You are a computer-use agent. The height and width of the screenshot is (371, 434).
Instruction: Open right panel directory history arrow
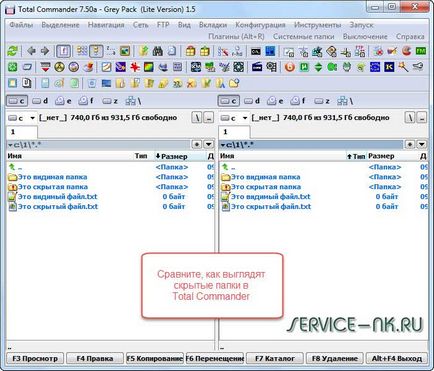pyautogui.click(x=421, y=144)
